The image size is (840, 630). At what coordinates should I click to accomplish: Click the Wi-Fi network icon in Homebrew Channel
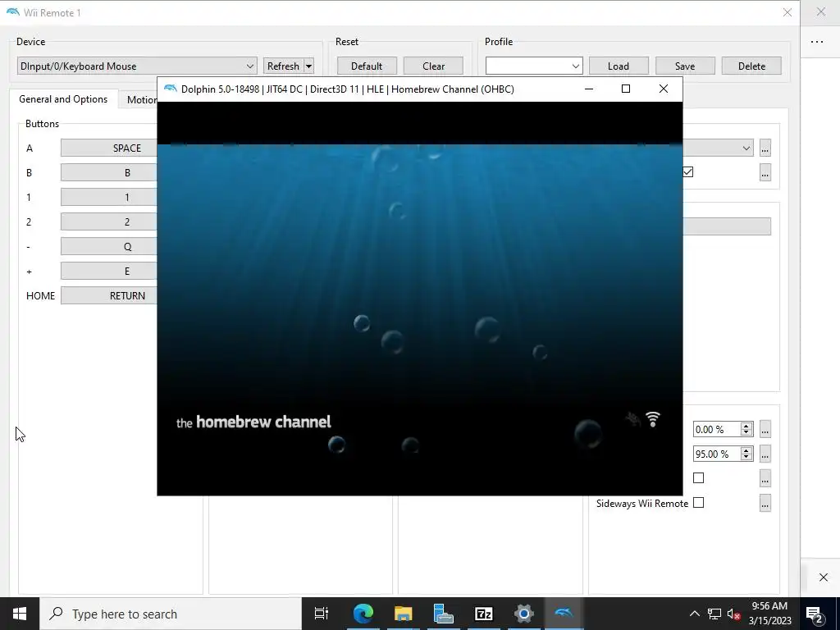coord(653,419)
